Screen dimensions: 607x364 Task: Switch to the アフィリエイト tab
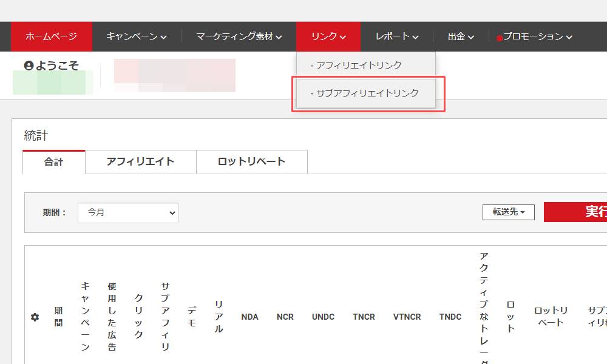[140, 162]
